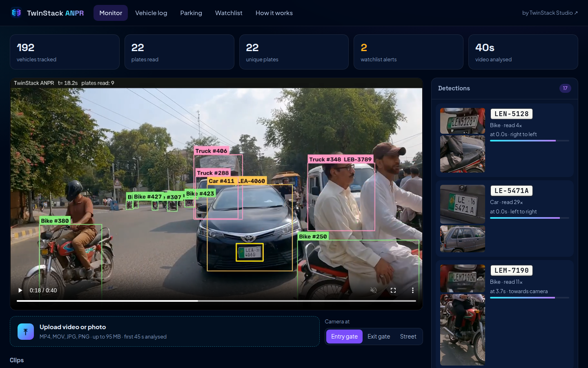The image size is (588, 368).
Task: Click the Truck #406 detection label
Action: (211, 151)
